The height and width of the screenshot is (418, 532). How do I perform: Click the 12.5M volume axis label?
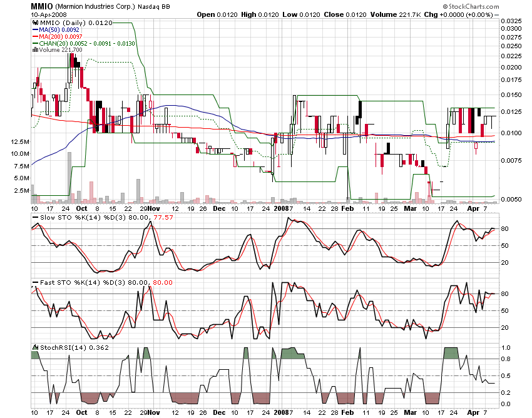19,142
